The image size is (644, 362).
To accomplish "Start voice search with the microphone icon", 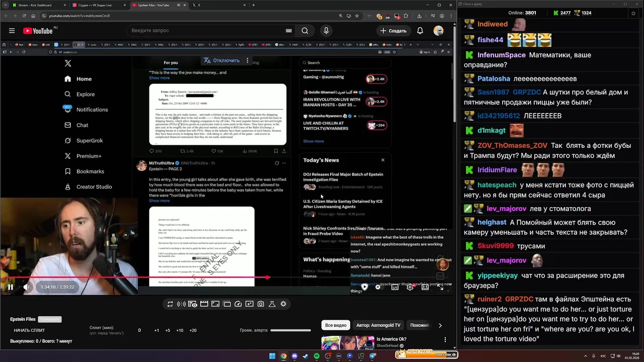I will pyautogui.click(x=326, y=31).
